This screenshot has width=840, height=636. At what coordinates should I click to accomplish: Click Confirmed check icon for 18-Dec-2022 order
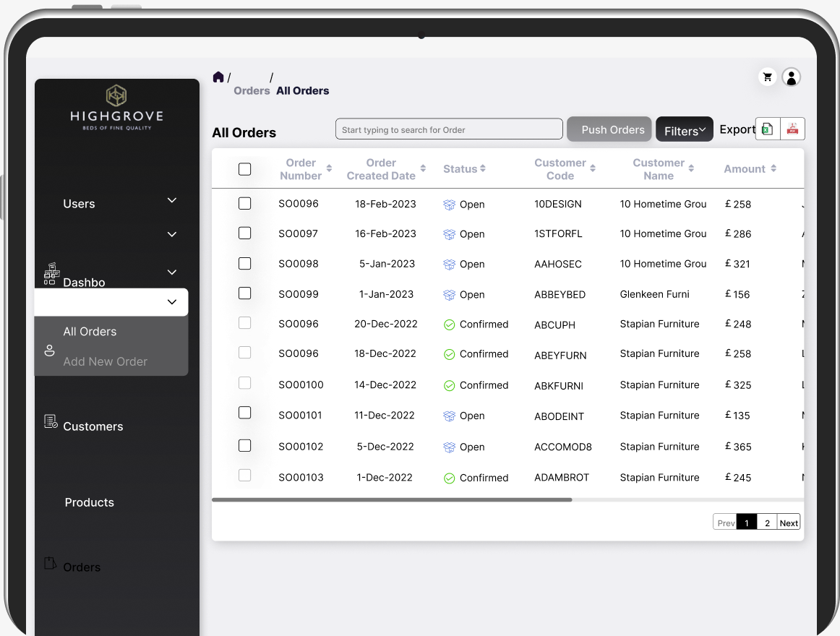pos(450,354)
